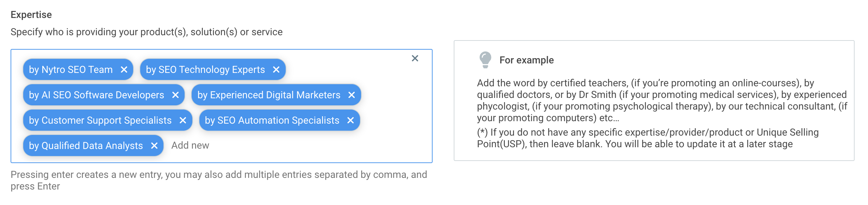This screenshot has width=868, height=205.
Task: Clear all expertise tags with corner X
Action: click(x=415, y=58)
